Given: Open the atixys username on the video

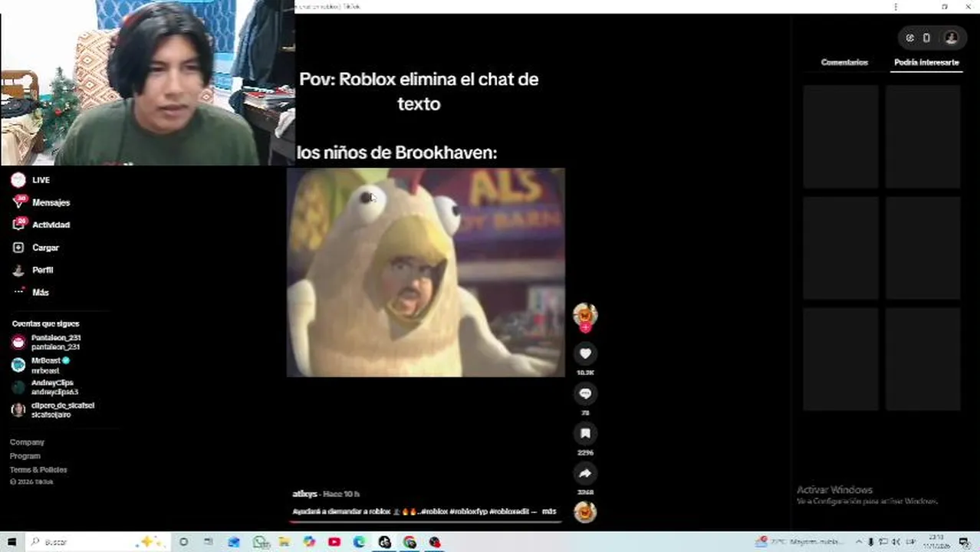Looking at the screenshot, I should pos(304,494).
